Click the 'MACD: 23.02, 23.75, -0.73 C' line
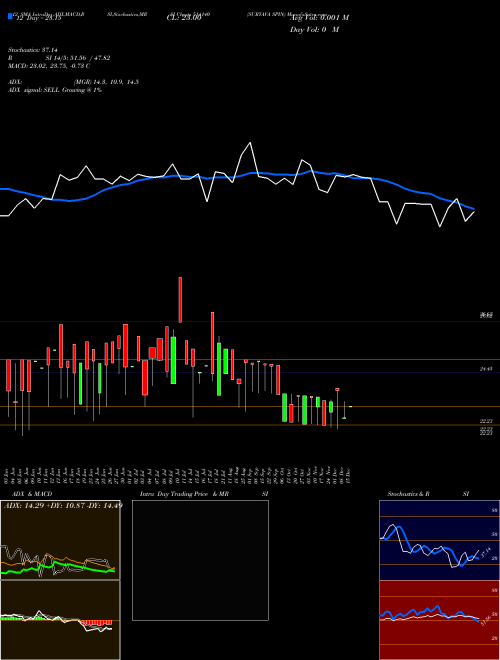 [49, 66]
